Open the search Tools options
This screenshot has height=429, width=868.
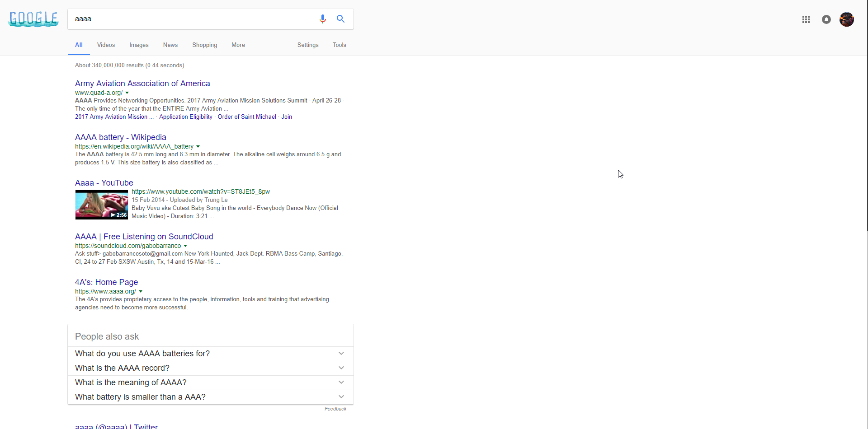(340, 45)
